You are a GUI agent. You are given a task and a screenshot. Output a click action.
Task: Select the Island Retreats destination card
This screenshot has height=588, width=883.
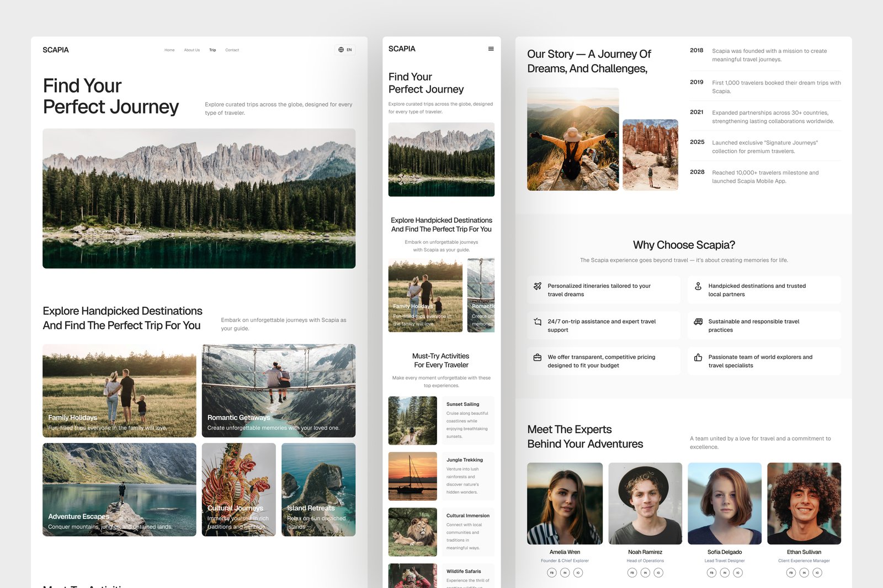point(318,489)
